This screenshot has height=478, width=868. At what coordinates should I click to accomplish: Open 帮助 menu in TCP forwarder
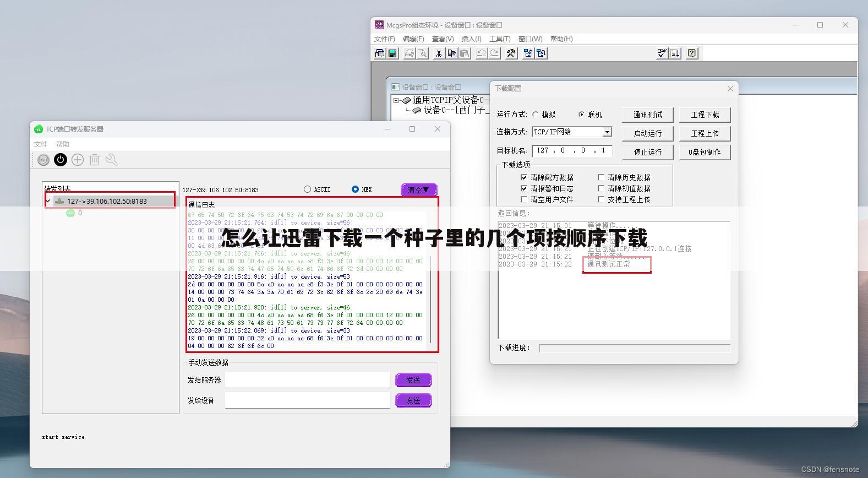[63, 144]
